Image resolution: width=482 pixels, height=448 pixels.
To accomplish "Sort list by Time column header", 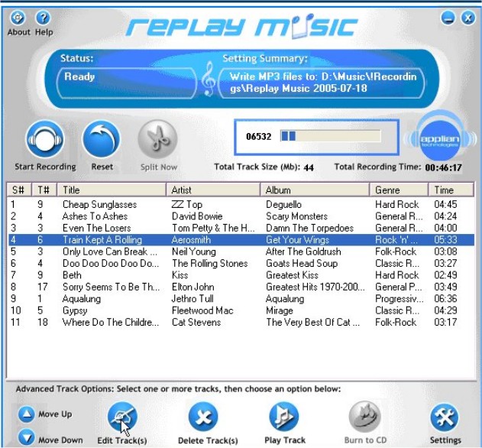I will pos(449,190).
